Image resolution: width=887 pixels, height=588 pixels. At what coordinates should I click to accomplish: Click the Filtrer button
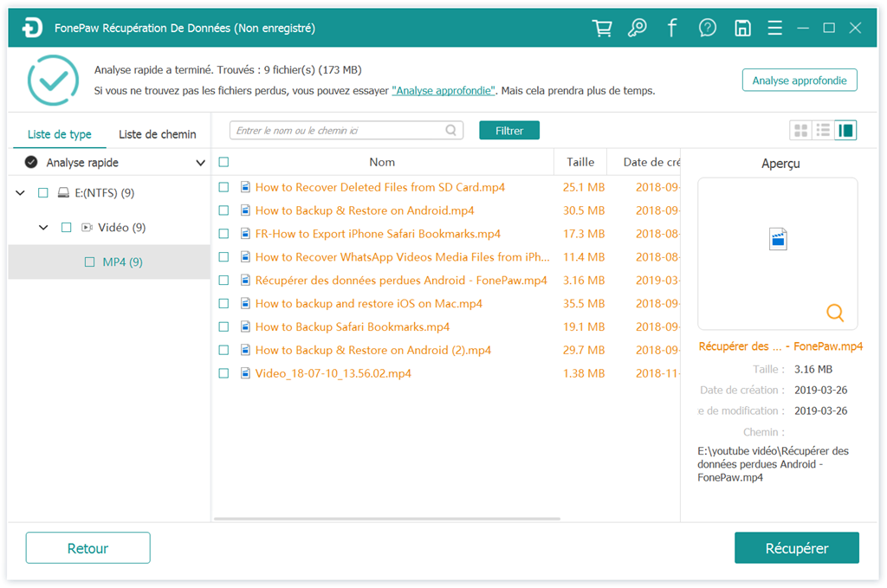(509, 131)
